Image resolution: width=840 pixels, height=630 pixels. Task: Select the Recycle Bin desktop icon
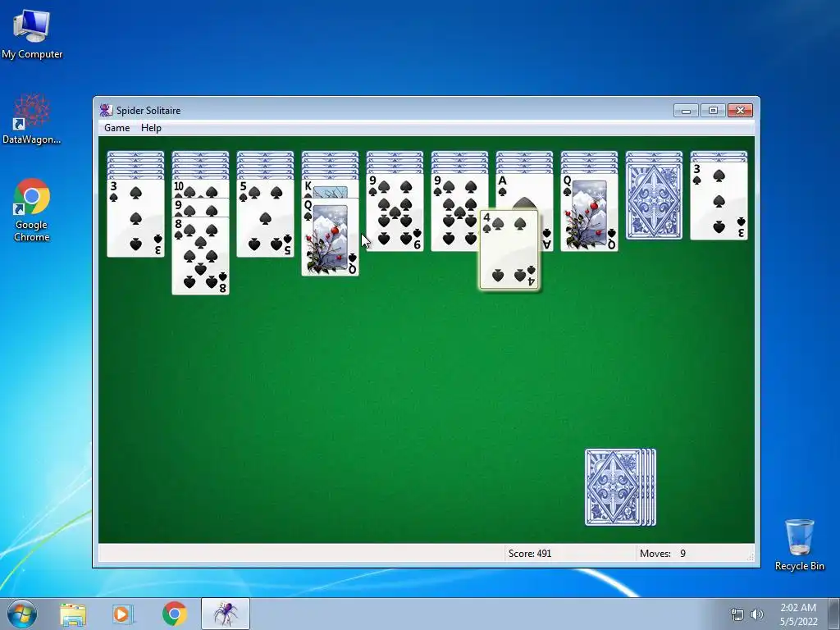799,545
